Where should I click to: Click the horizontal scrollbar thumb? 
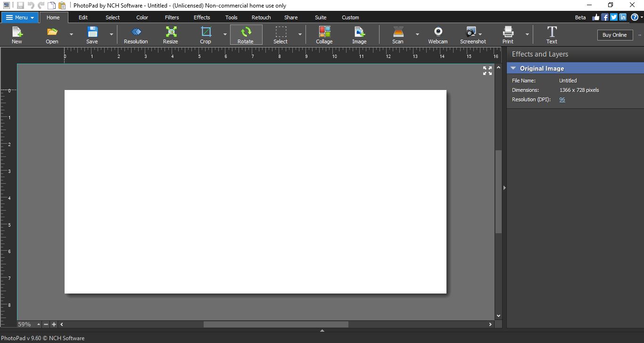point(276,324)
